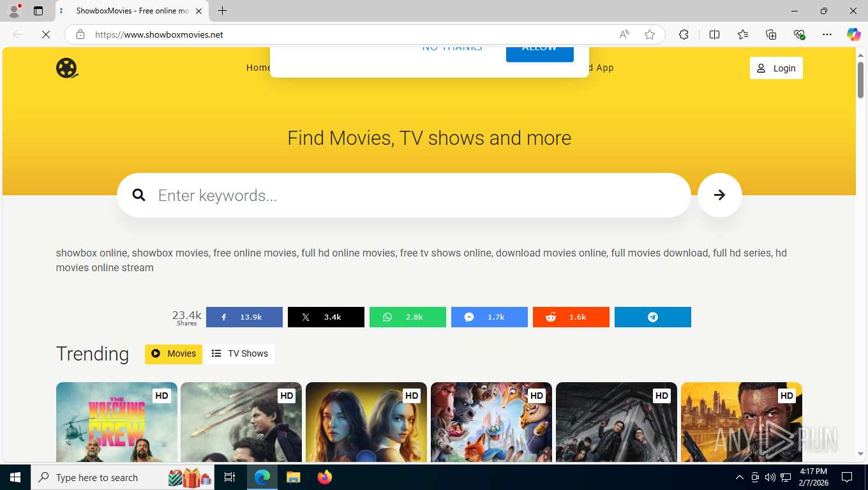Click the Trending section heading
868x490 pixels.
click(x=93, y=354)
